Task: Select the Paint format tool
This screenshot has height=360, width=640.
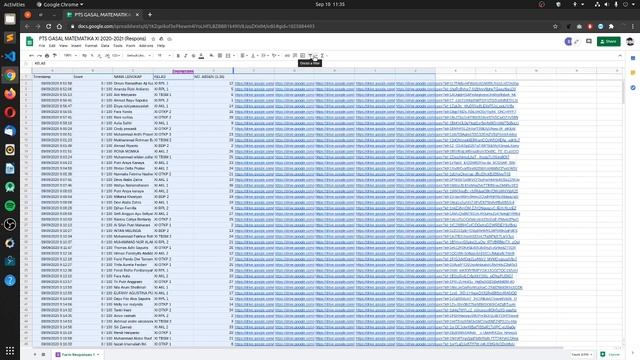Action: click(55, 56)
